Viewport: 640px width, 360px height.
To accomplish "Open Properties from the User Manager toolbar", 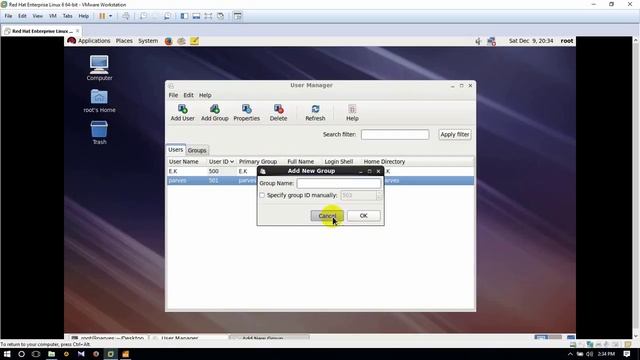I will pos(247,112).
